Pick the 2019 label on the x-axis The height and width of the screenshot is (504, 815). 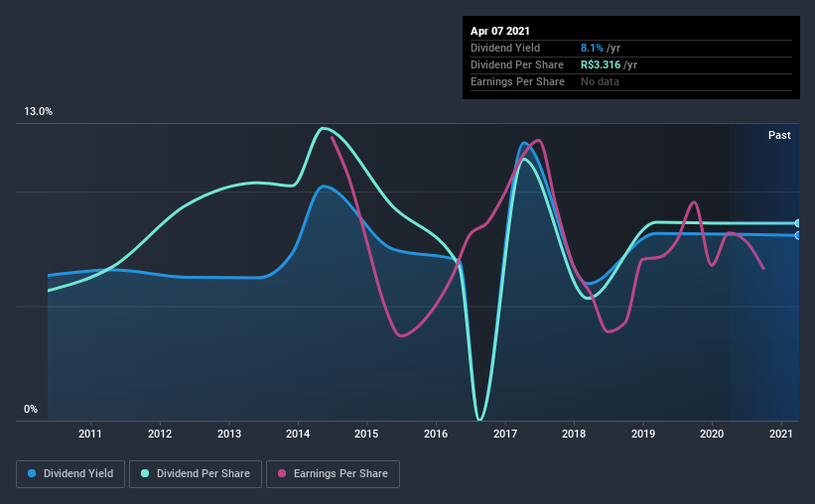(643, 434)
